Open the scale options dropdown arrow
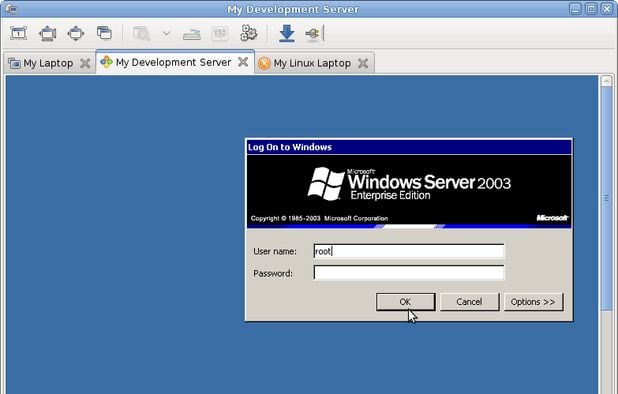This screenshot has height=394, width=618. (166, 33)
